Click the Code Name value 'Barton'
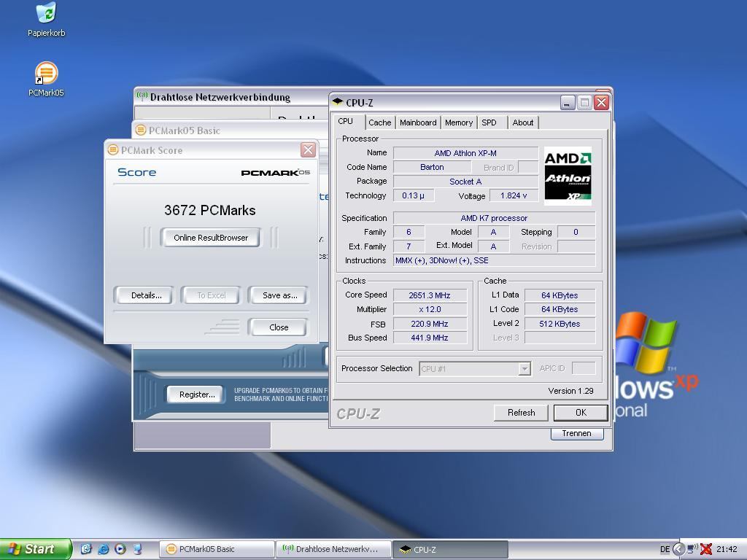The width and height of the screenshot is (747, 560). point(432,167)
